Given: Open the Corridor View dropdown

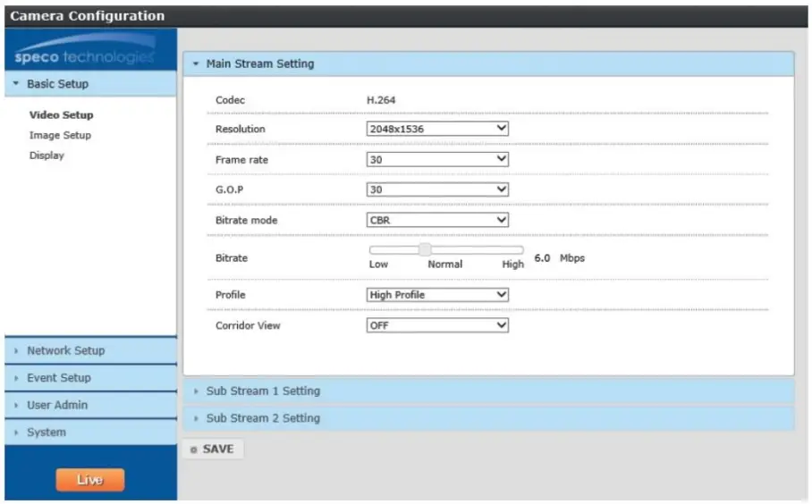Looking at the screenshot, I should (x=437, y=325).
